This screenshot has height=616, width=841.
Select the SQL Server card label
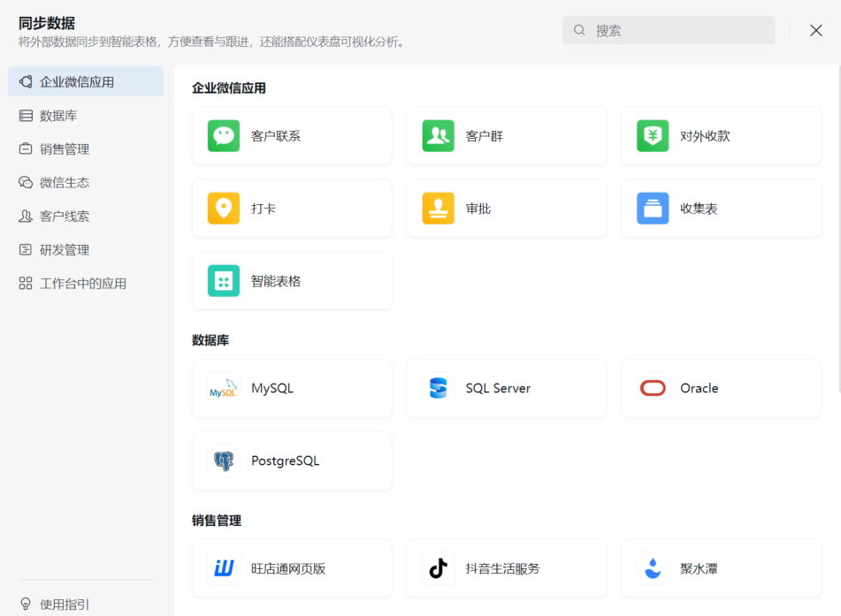point(498,388)
